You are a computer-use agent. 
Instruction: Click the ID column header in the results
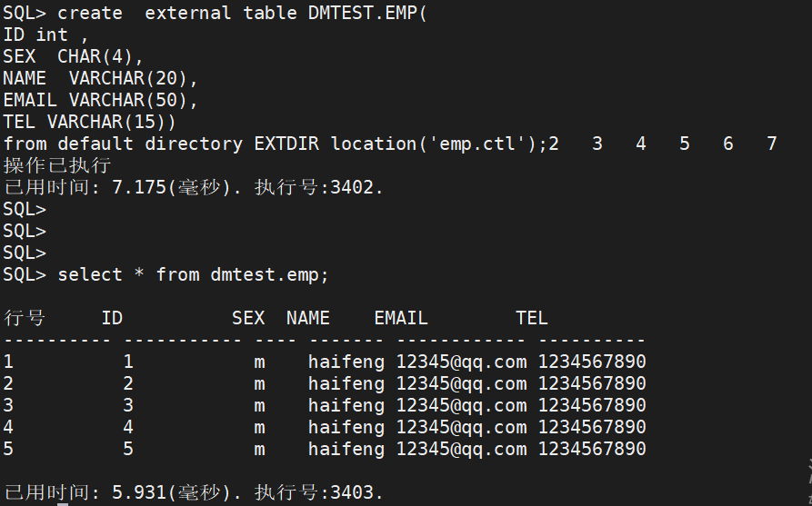pos(112,318)
